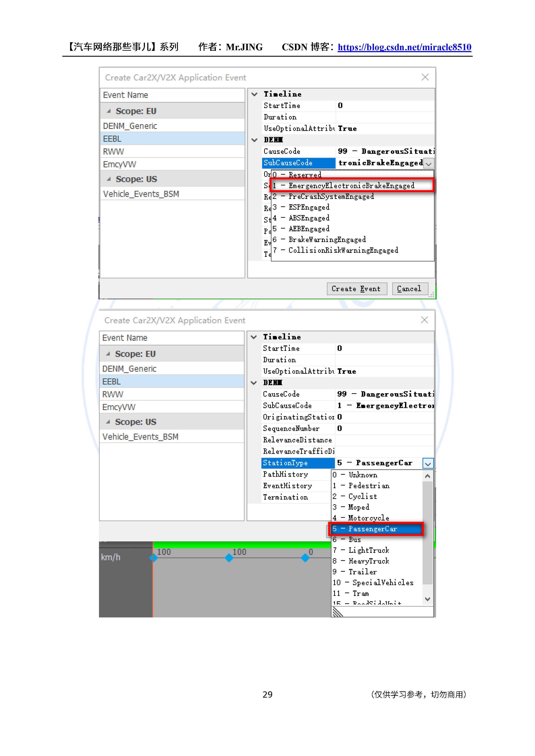Collapse the Timeline section in upper dialog

tap(254, 94)
